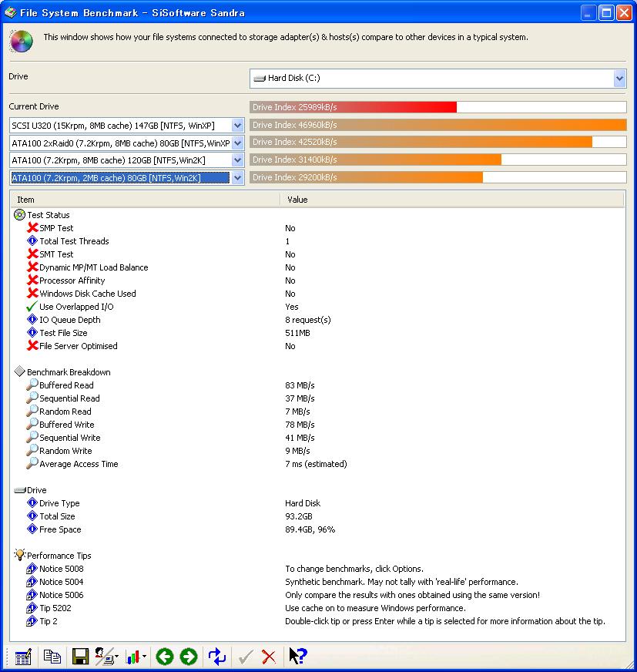The width and height of the screenshot is (637, 672).
Task: Close the File System Benchmark window
Action: pyautogui.click(x=624, y=13)
